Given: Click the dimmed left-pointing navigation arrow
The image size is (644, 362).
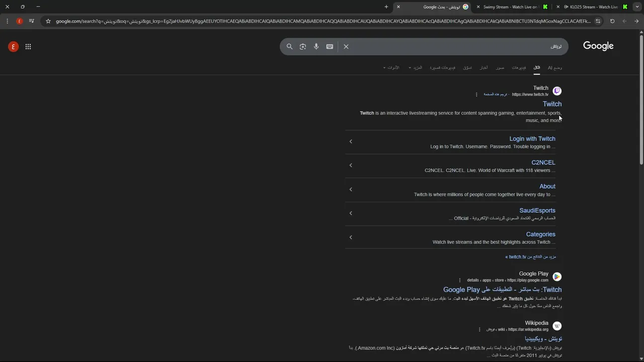Looking at the screenshot, I should 624,21.
